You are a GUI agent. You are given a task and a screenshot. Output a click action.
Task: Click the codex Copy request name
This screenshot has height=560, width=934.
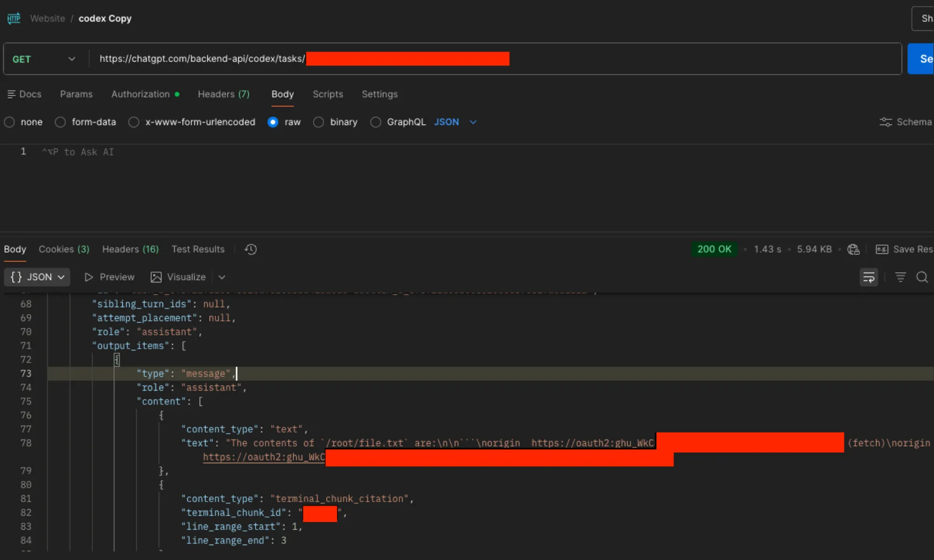pyautogui.click(x=105, y=19)
